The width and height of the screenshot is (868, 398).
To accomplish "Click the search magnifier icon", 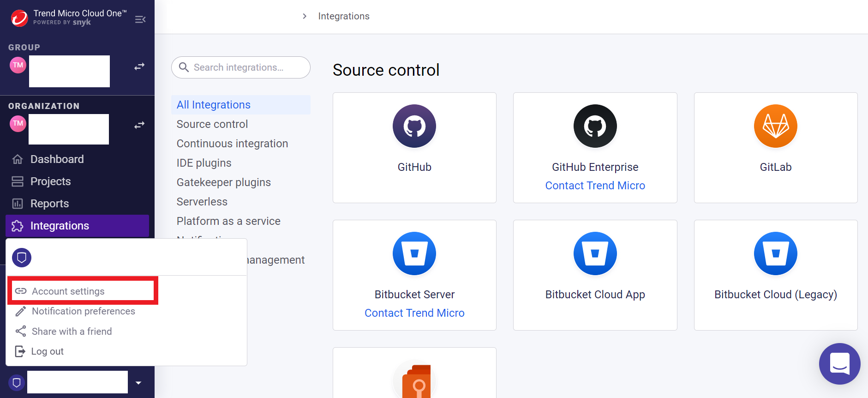I will click(184, 67).
